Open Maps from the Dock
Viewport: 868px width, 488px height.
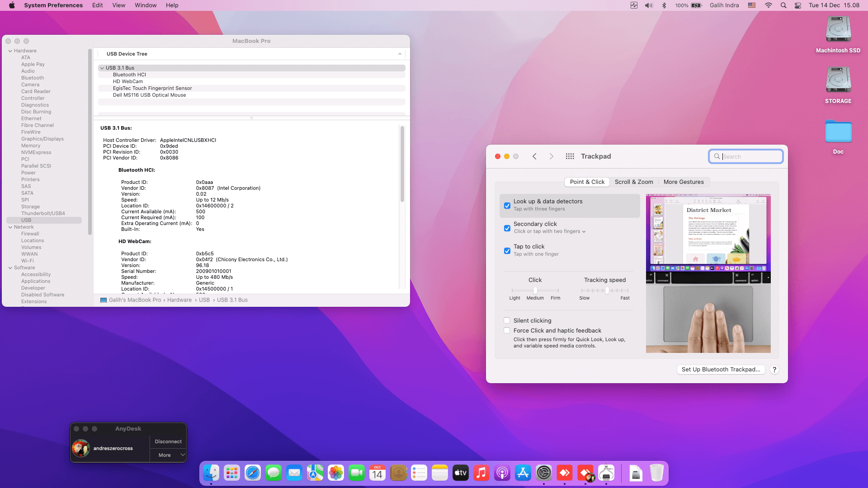(x=315, y=473)
